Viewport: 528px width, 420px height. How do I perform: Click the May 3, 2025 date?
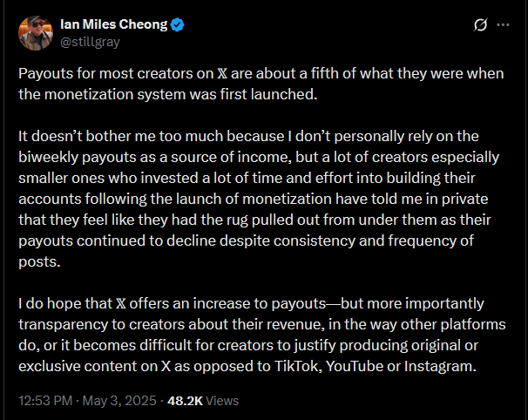point(119,401)
